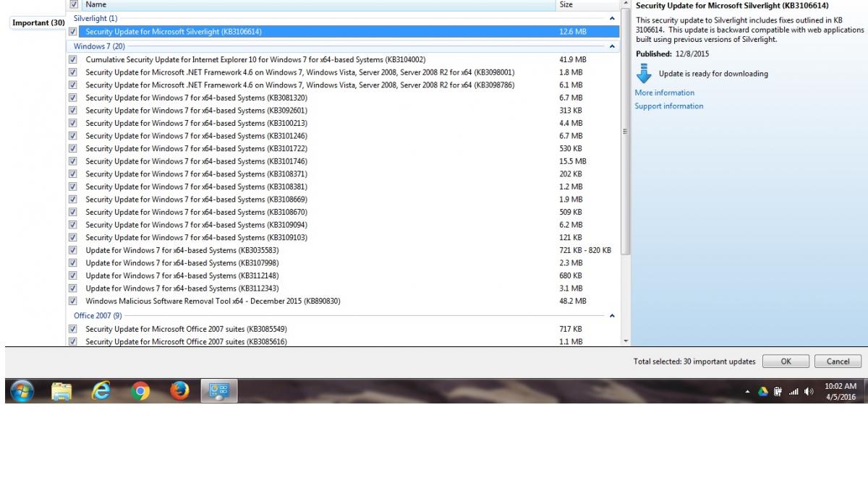Toggle the Office 2007 KB3085549 checkbox
The height and width of the screenshot is (488, 868).
(x=72, y=329)
